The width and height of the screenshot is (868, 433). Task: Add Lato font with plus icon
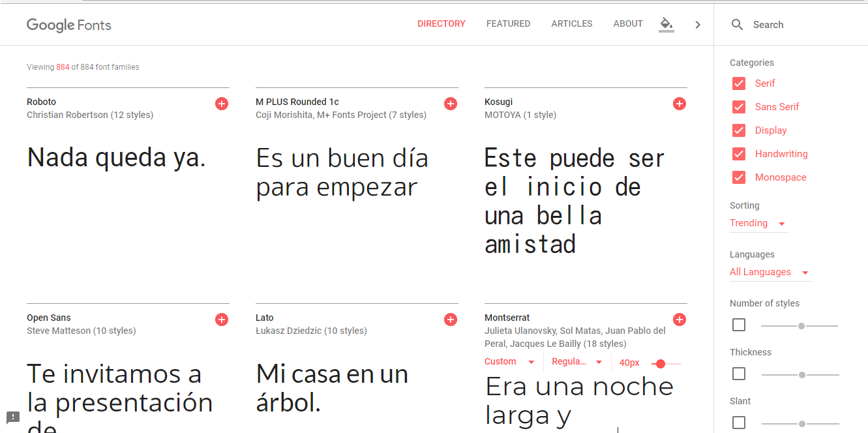tap(451, 320)
